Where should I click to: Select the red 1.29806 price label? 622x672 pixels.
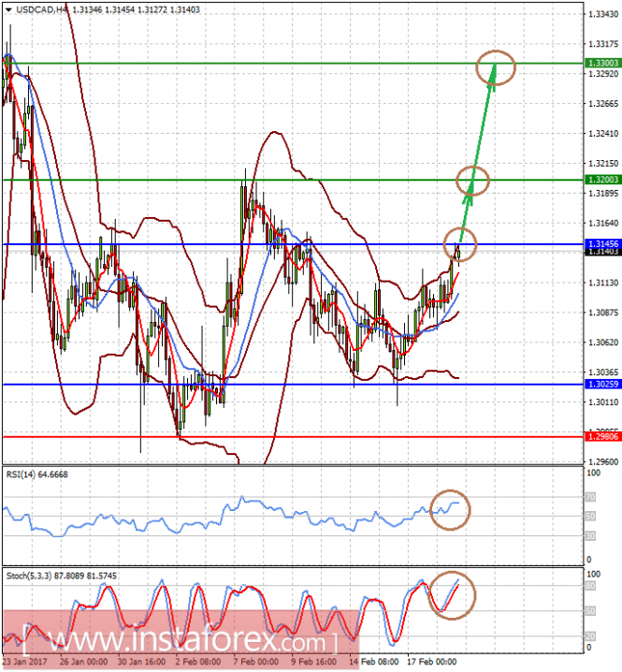tap(602, 437)
